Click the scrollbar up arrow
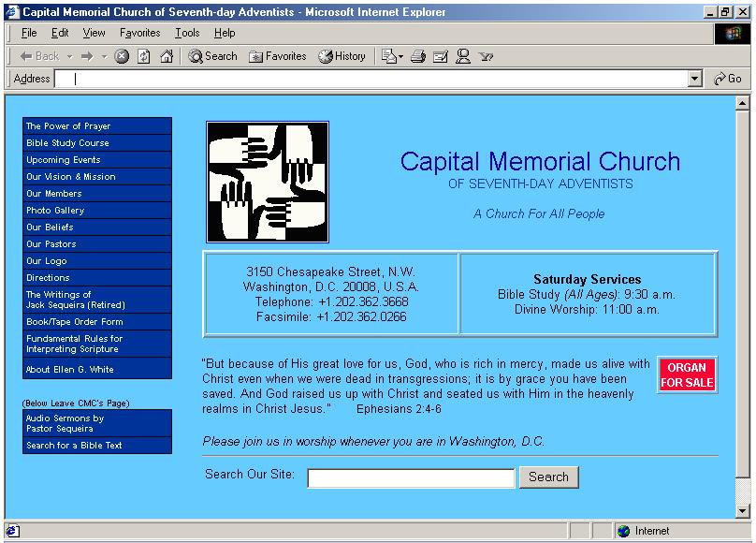 [743, 103]
